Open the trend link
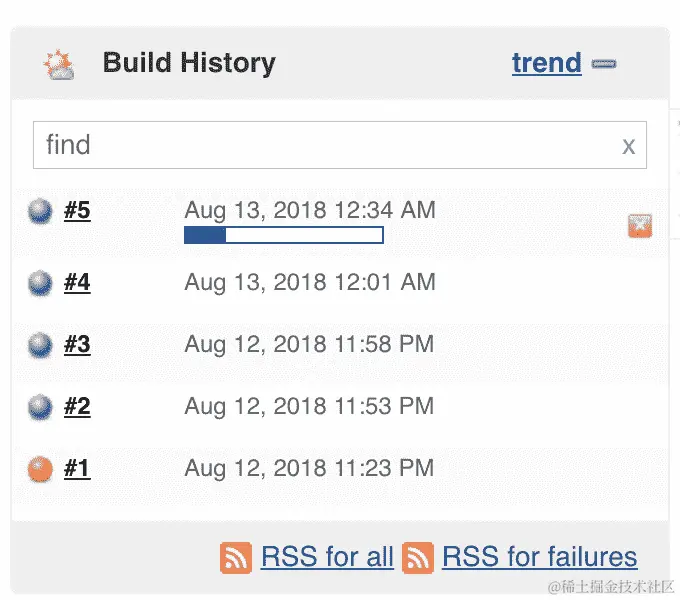Screen dimensions: 680x600 pos(546,63)
